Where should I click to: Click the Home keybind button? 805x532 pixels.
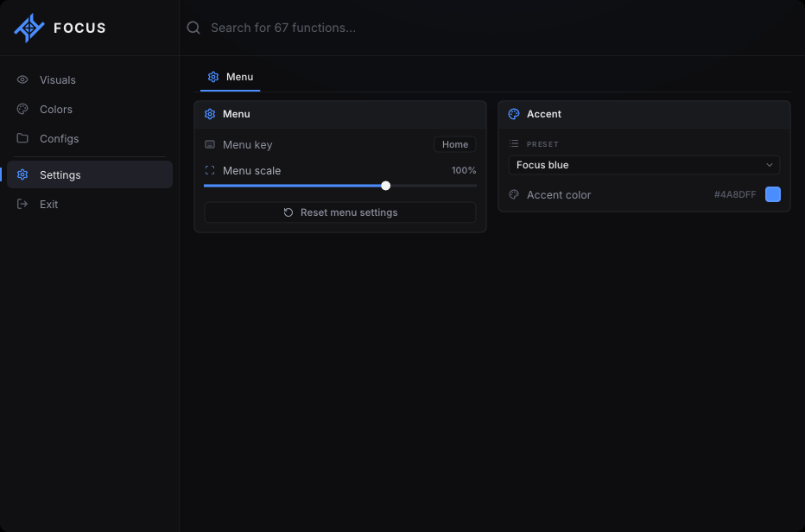click(455, 144)
